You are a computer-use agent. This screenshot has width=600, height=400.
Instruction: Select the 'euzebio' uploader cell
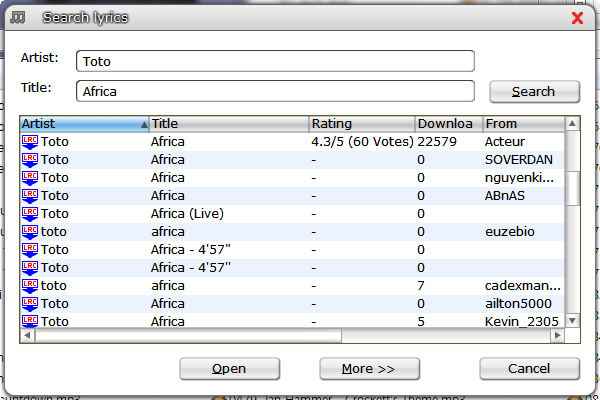pyautogui.click(x=510, y=232)
